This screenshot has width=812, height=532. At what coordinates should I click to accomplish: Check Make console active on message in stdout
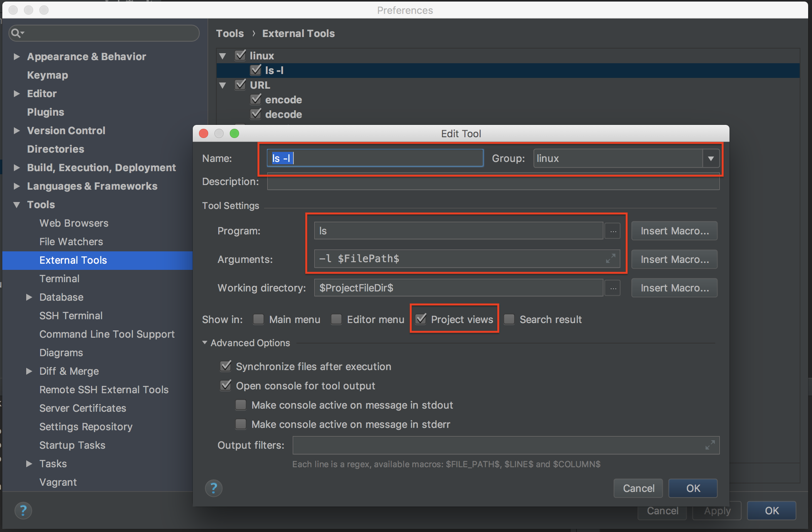click(x=241, y=405)
